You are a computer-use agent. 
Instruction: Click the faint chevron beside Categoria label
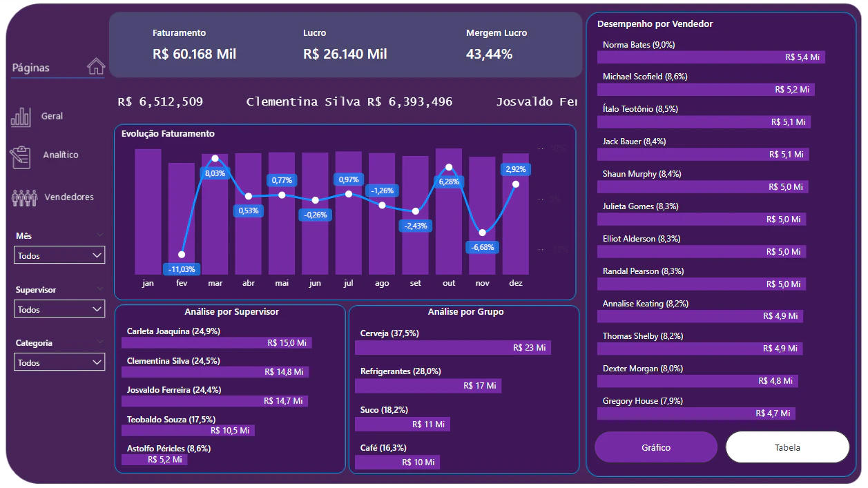pos(101,342)
